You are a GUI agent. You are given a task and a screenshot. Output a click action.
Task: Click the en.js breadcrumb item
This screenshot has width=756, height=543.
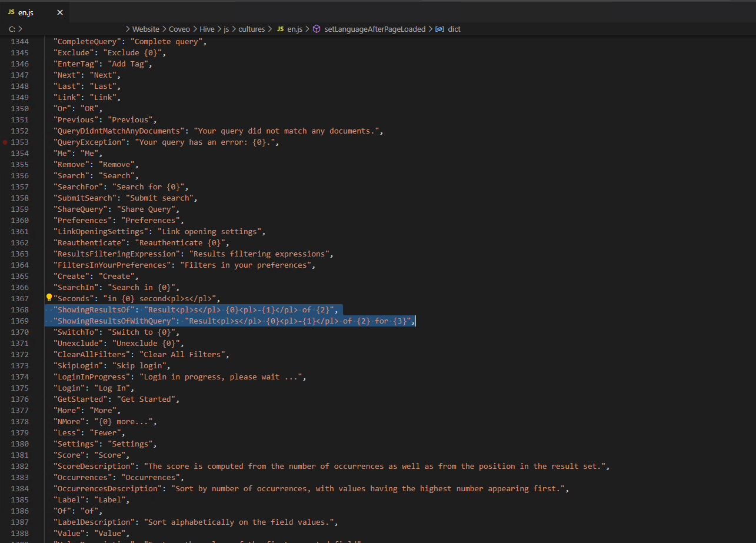(294, 29)
